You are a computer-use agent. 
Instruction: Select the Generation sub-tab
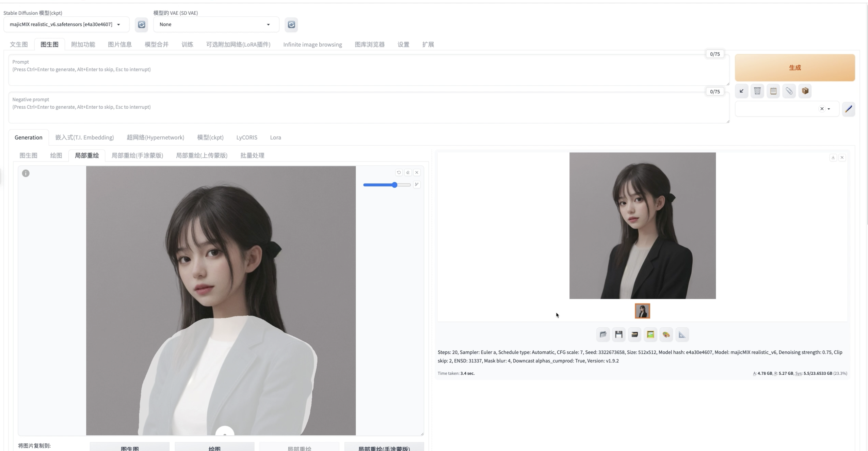[29, 137]
